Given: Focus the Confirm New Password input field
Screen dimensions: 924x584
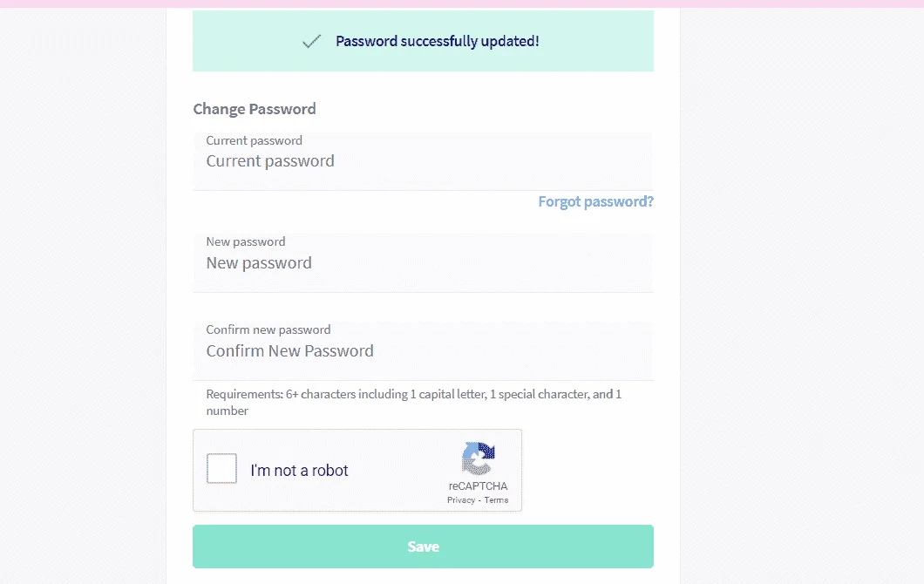Looking at the screenshot, I should [x=423, y=350].
